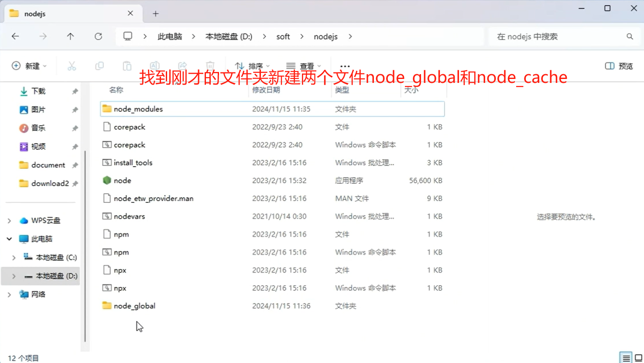Select the npm Windows 命令脚本 row
This screenshot has width=644, height=363.
272,252
